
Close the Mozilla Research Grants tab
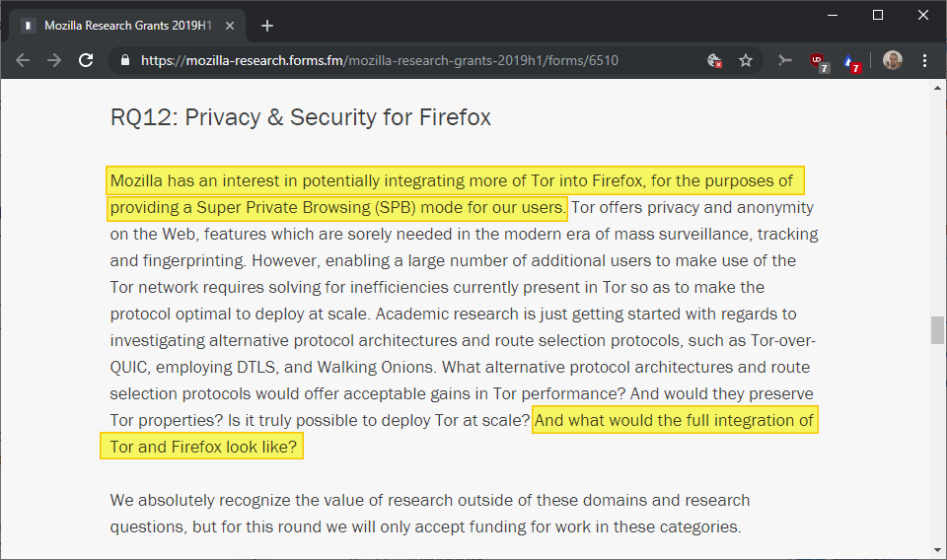tap(230, 26)
